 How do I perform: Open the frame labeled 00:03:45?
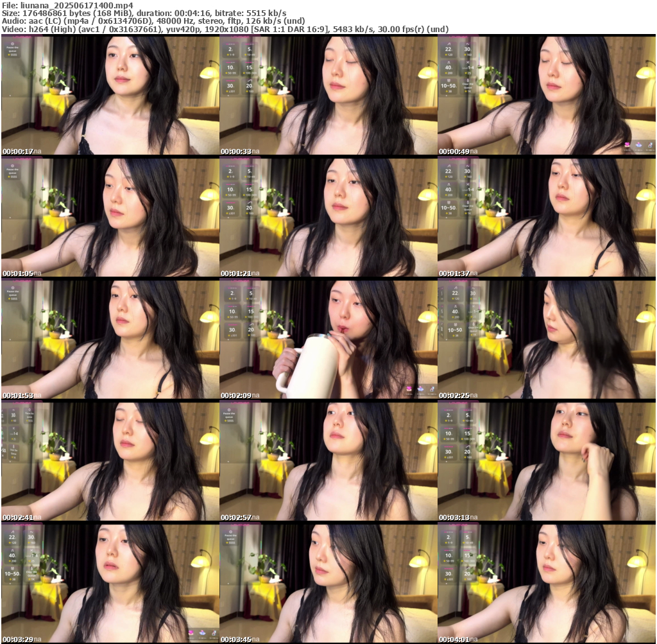(328, 584)
